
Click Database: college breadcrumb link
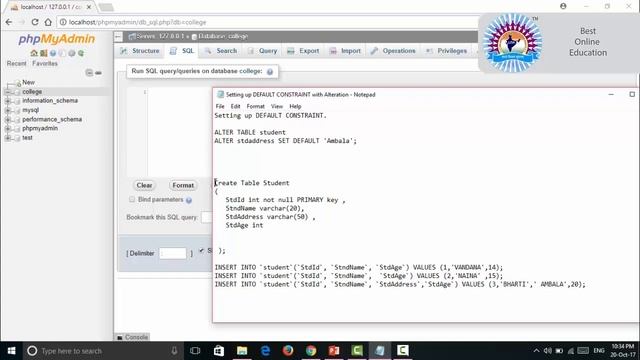(x=223, y=36)
